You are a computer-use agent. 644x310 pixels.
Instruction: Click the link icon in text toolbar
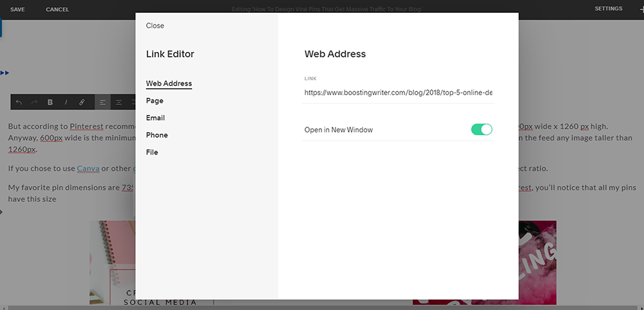click(81, 102)
